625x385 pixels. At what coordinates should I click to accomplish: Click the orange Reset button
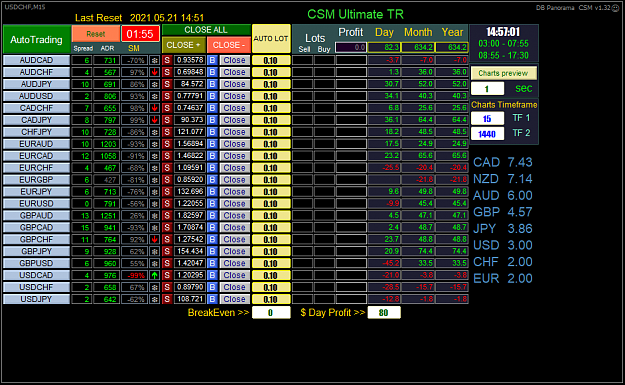click(x=96, y=34)
